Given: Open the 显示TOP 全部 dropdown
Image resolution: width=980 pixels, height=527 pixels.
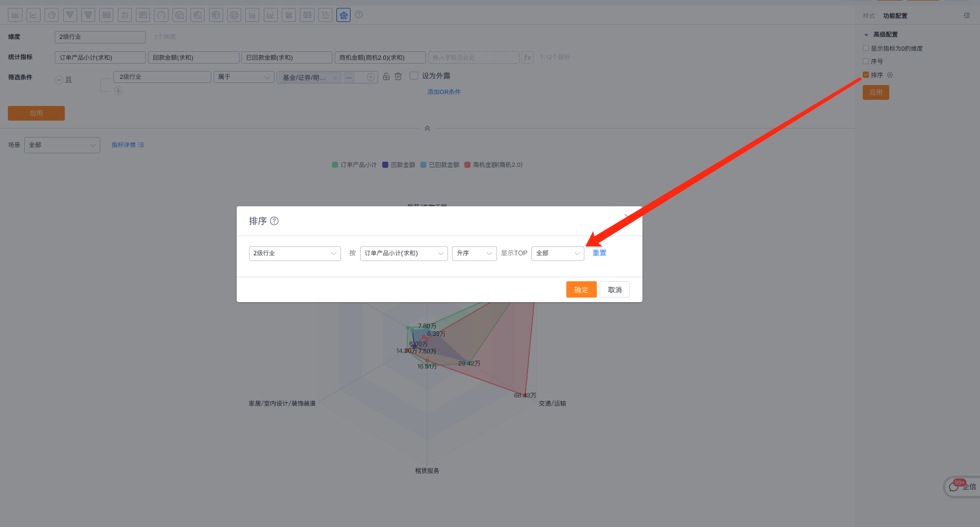Looking at the screenshot, I should point(558,254).
